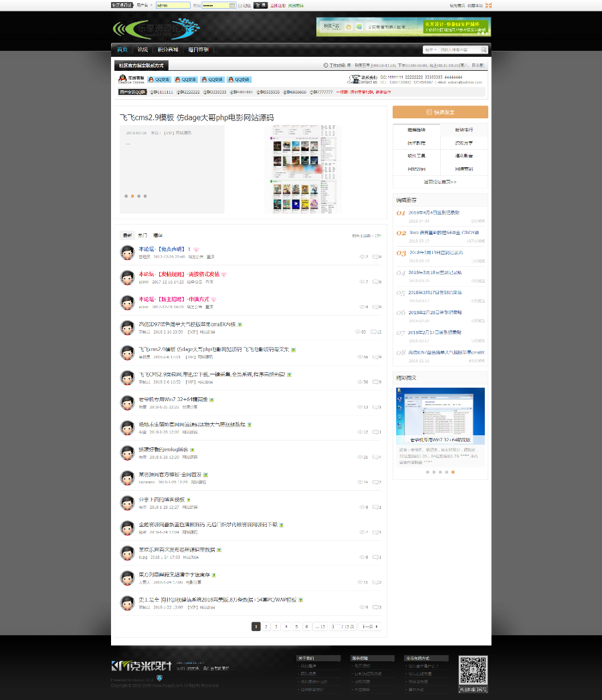Click the shield badge icon in footer
The height and width of the screenshot is (700, 602).
pyautogui.click(x=159, y=678)
